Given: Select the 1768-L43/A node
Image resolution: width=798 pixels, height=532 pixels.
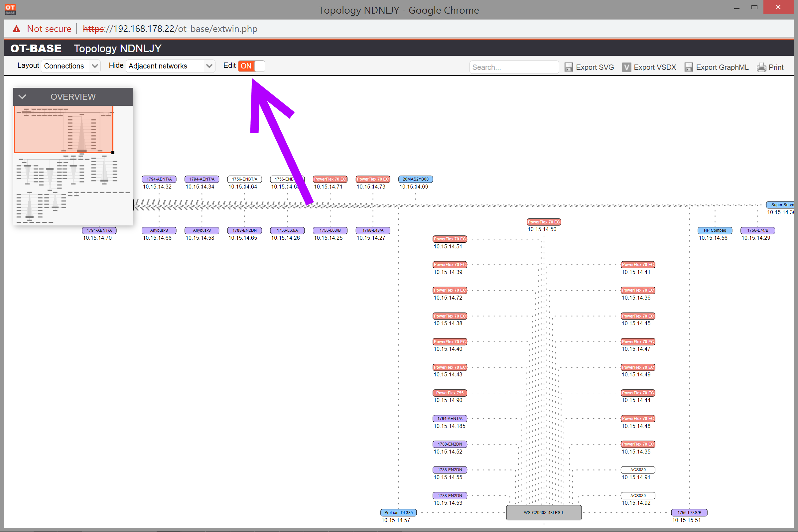Looking at the screenshot, I should 372,230.
